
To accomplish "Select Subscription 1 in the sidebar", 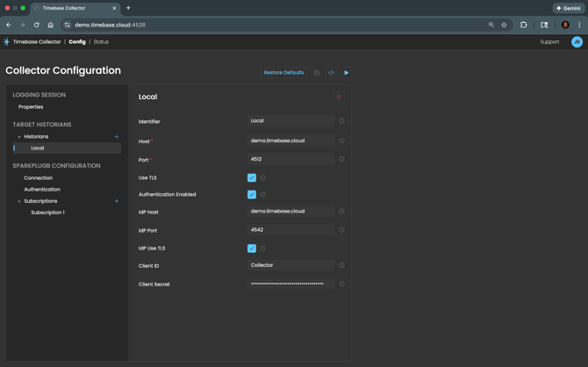I will (x=47, y=212).
